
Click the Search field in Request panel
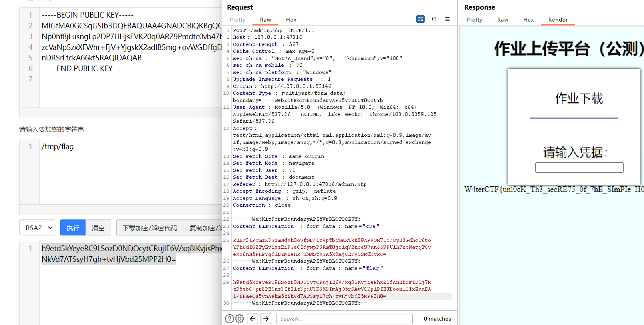pyautogui.click(x=344, y=319)
